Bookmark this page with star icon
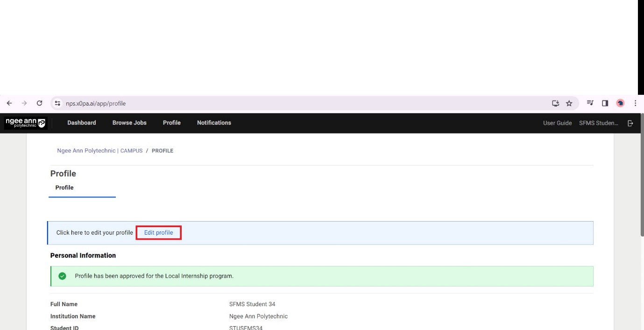644x330 pixels. click(x=569, y=104)
